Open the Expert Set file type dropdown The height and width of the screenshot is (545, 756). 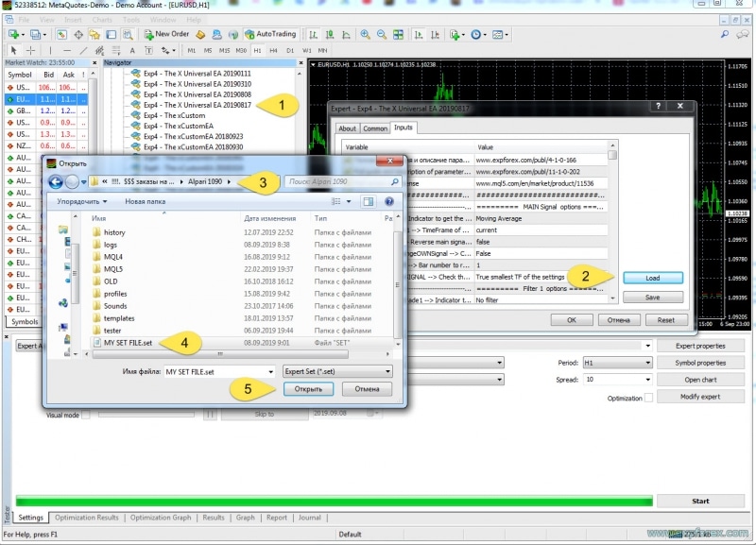[x=337, y=372]
